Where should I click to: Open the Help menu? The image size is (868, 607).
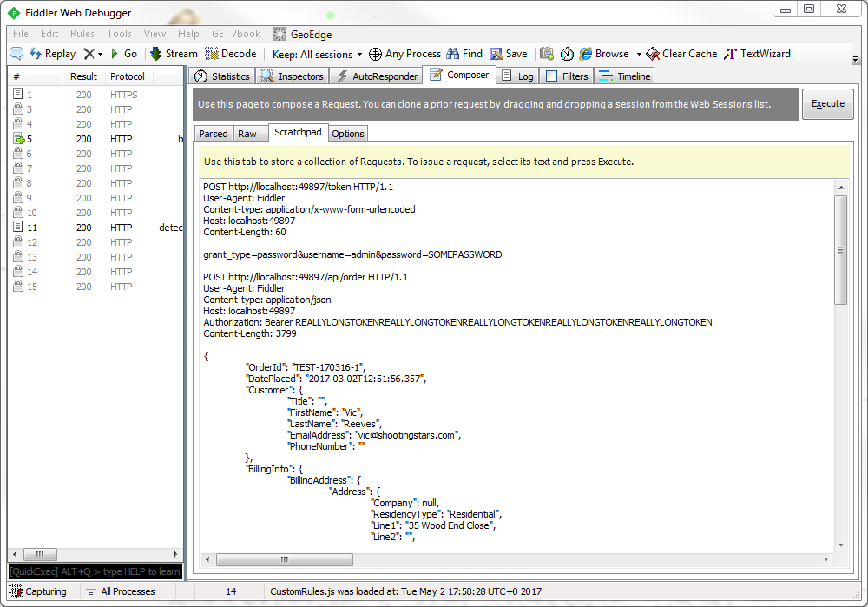(x=188, y=34)
